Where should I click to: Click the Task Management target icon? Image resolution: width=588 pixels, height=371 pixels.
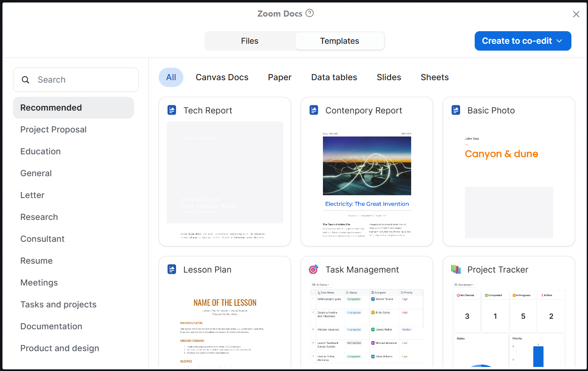pyautogui.click(x=314, y=269)
